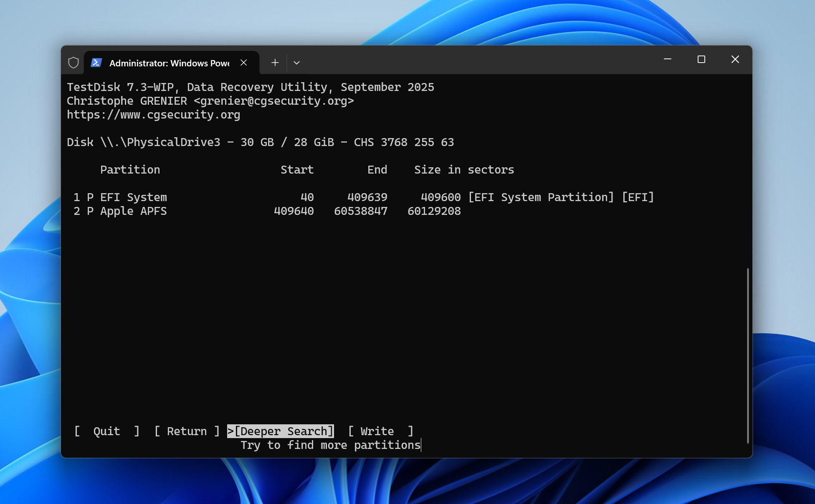Close the terminal window

(x=735, y=59)
